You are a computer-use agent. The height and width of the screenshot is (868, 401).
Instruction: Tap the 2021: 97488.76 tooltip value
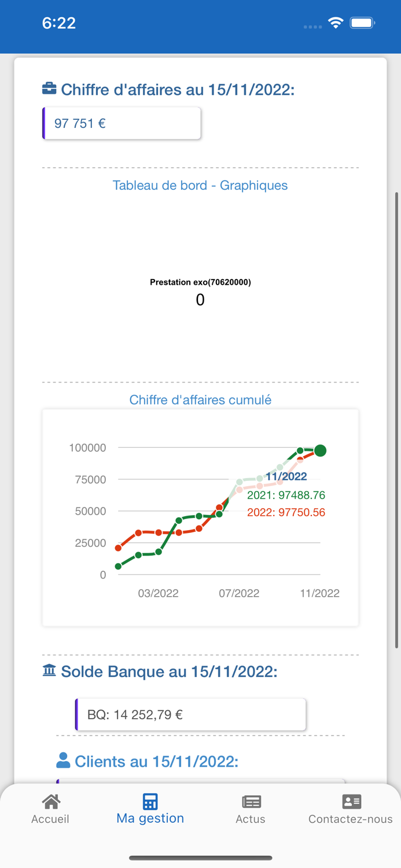coord(286,495)
